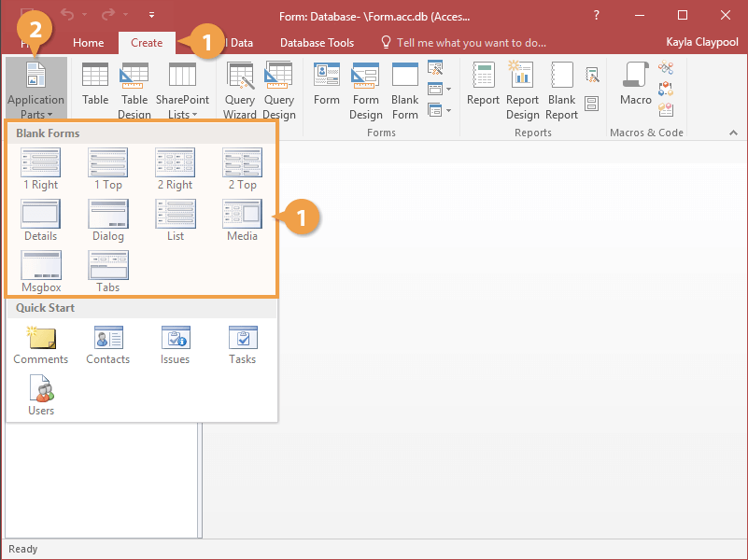This screenshot has width=748, height=560.
Task: Switch to the Home tab
Action: click(x=89, y=43)
